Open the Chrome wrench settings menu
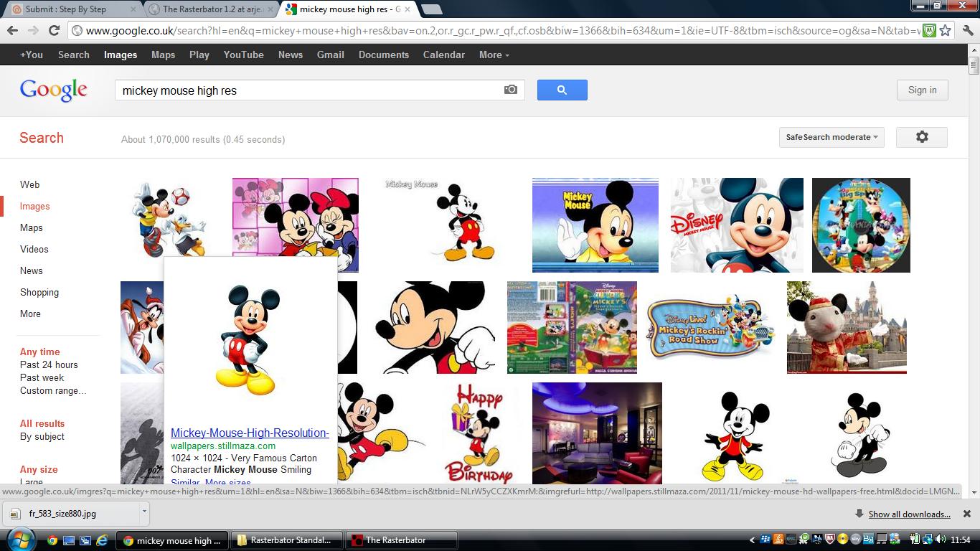The image size is (980, 551). pyautogui.click(x=968, y=30)
